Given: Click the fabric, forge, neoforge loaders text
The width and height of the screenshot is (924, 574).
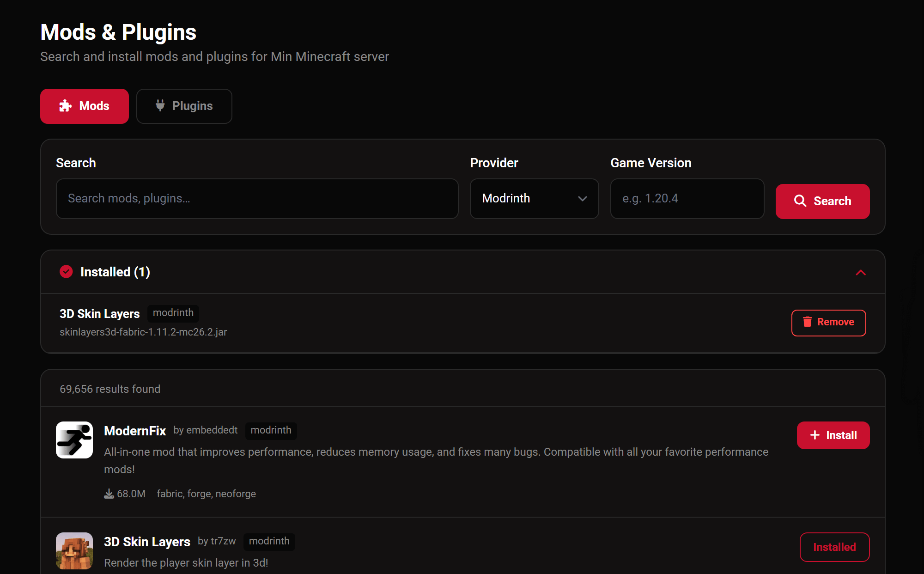Looking at the screenshot, I should (206, 494).
